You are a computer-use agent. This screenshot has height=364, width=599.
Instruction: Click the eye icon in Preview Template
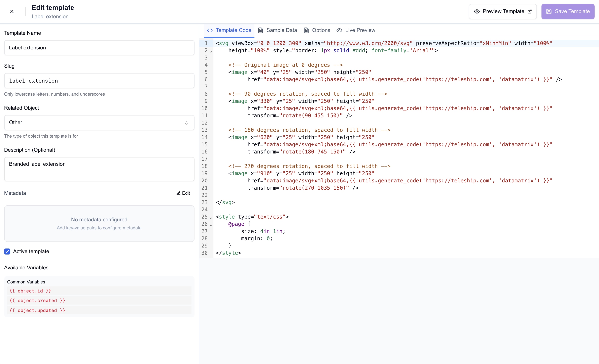[x=477, y=11]
